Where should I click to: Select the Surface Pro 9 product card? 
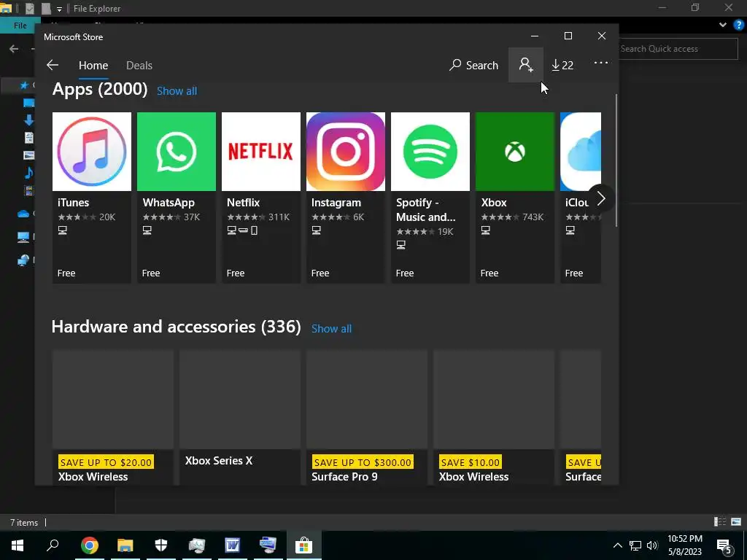(367, 418)
